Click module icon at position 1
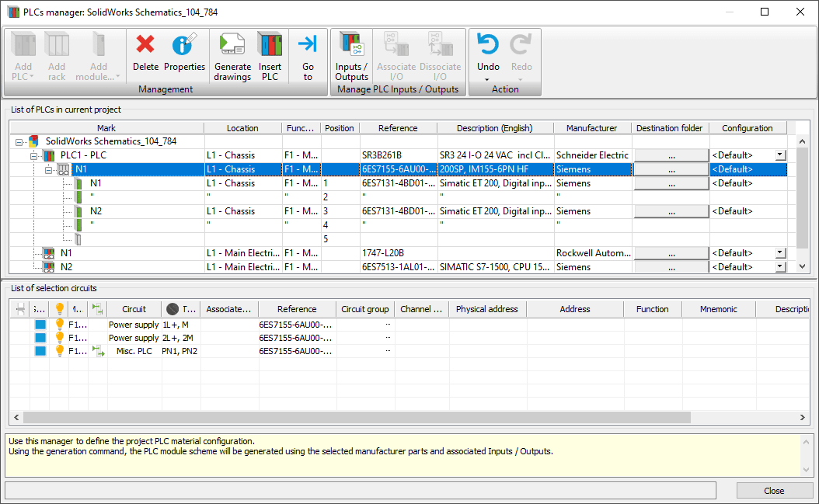Screen dimensions: 819x504 point(79,183)
